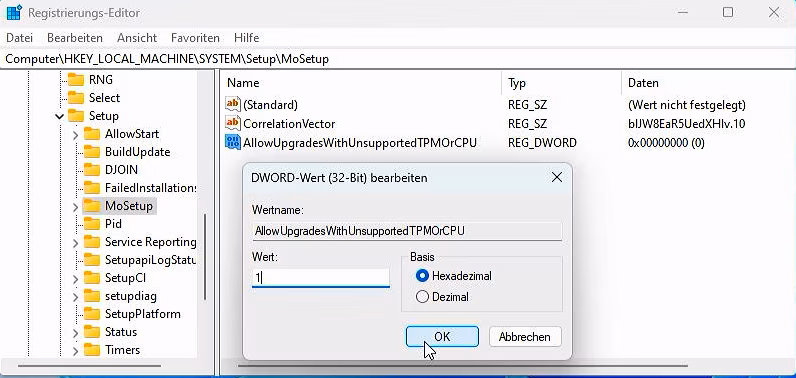This screenshot has height=378, width=796.
Task: Click the REG_DWORD type cell
Action: pyautogui.click(x=542, y=143)
